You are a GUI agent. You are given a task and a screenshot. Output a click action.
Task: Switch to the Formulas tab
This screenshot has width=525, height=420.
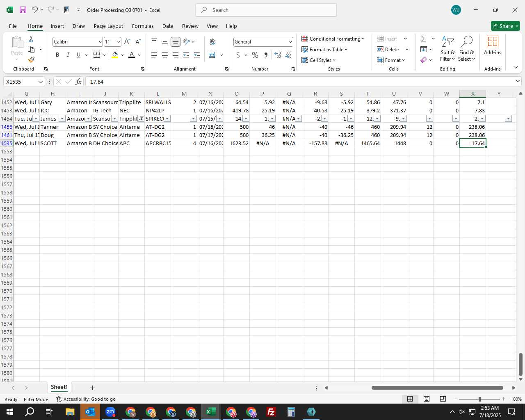pos(143,26)
